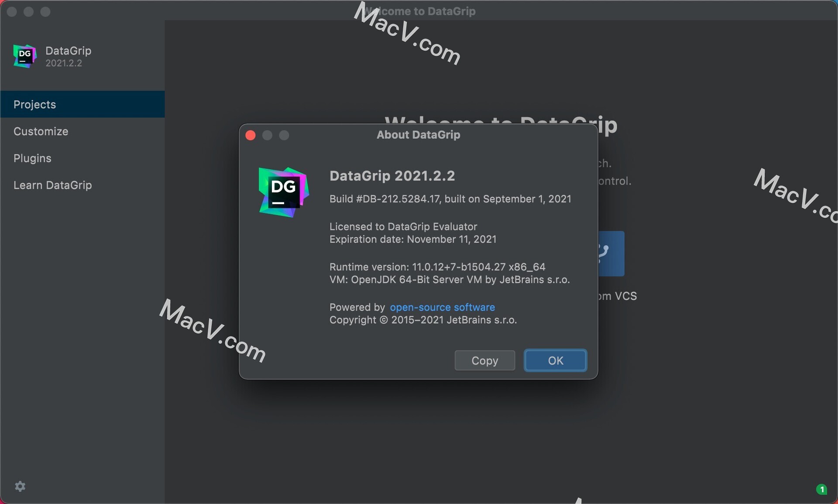This screenshot has height=504, width=838.
Task: Click the About DataGrip dialog title
Action: [419, 134]
